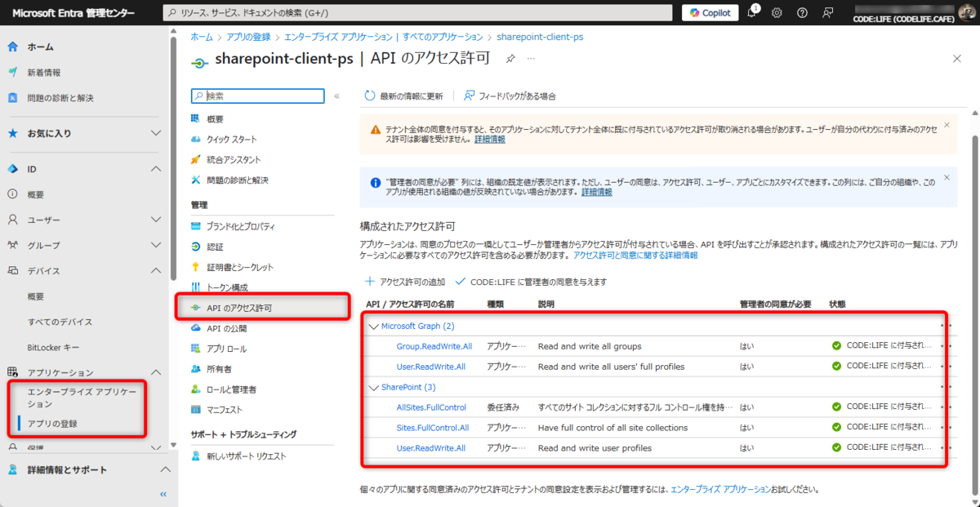The width and height of the screenshot is (980, 507).
Task: Open 概要 in the app blade menu
Action: click(x=216, y=119)
